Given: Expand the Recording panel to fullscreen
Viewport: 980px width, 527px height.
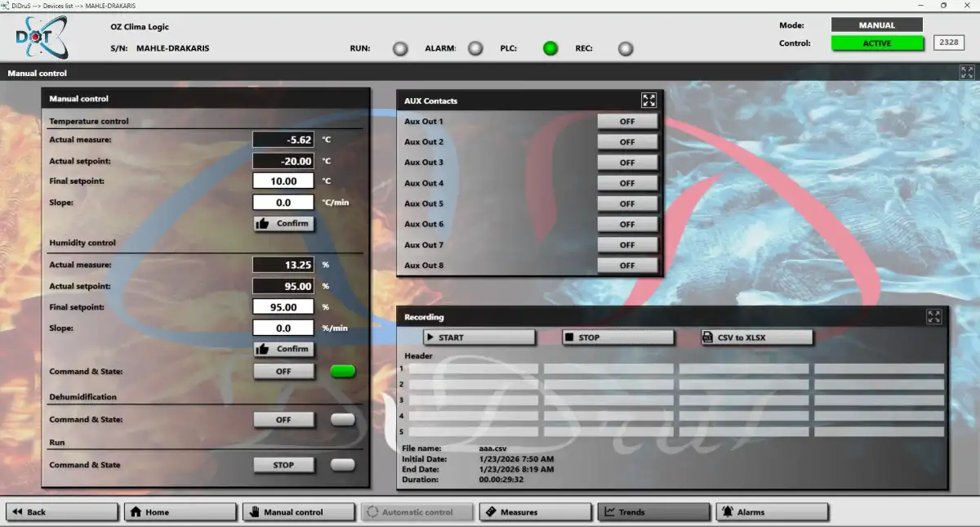Looking at the screenshot, I should point(933,317).
